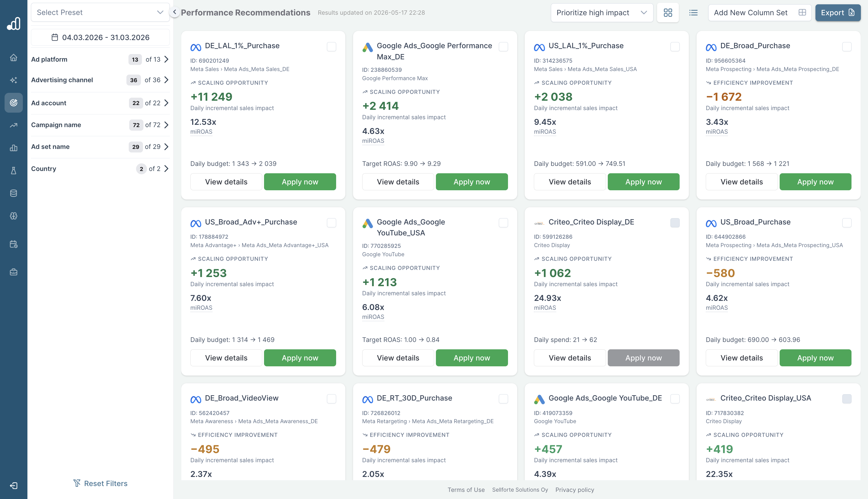Apply now on US_Broad_Adv+_Purchase
868x499 pixels.
pos(300,358)
